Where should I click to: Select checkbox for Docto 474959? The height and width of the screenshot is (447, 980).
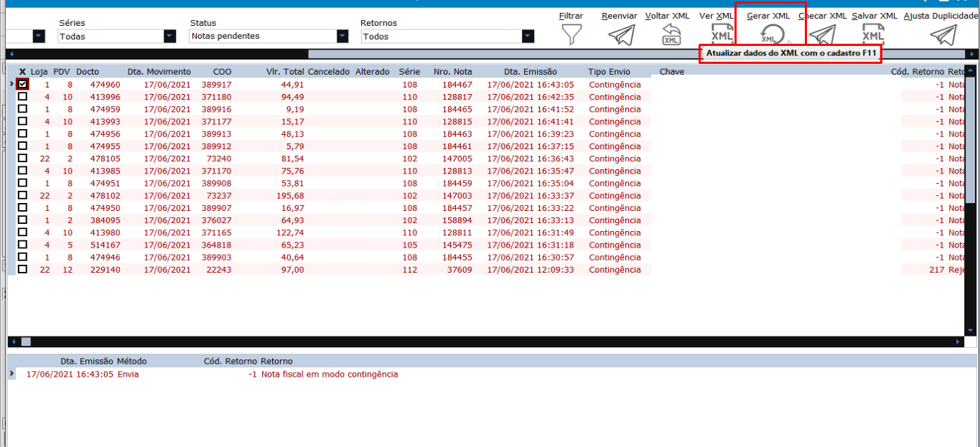23,109
